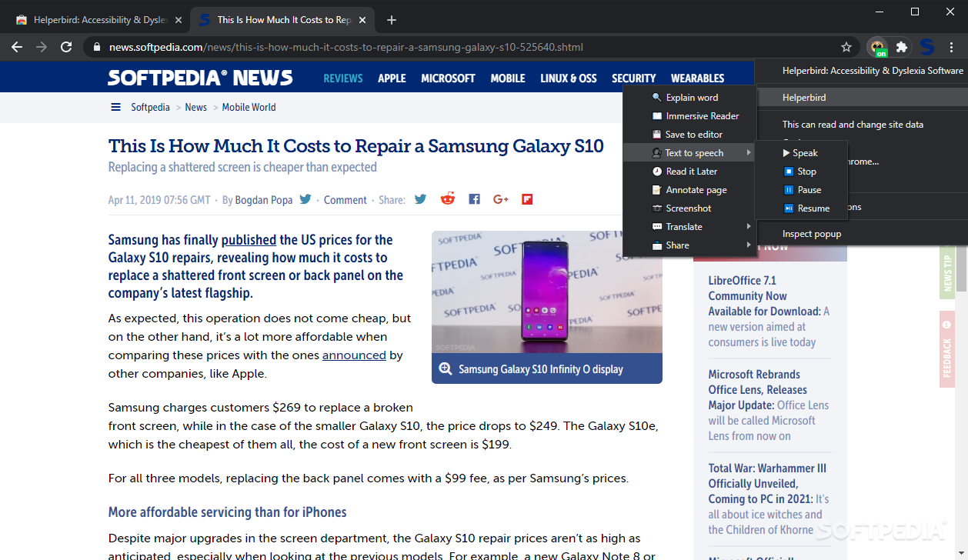The height and width of the screenshot is (560, 968).
Task: Take a Screenshot via the menu
Action: tap(689, 208)
